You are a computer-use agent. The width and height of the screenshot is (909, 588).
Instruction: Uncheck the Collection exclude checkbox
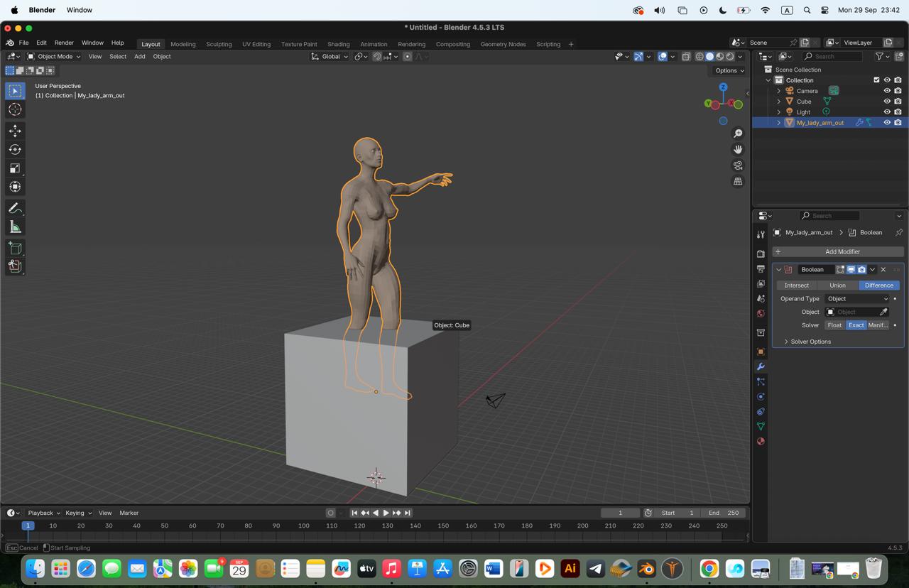[x=876, y=80]
